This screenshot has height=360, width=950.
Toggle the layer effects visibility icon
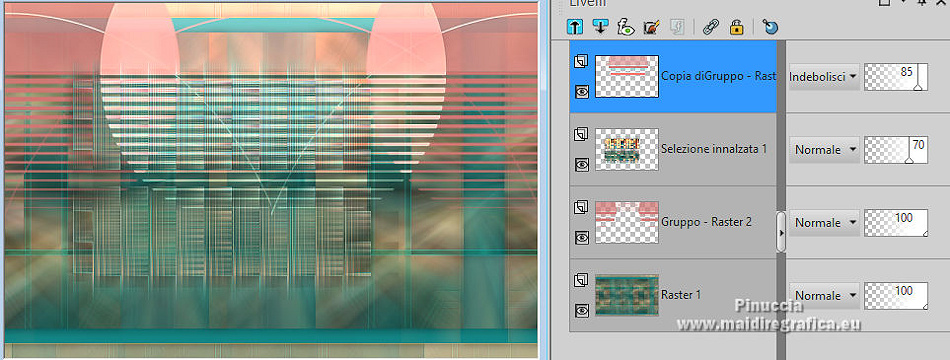625,27
